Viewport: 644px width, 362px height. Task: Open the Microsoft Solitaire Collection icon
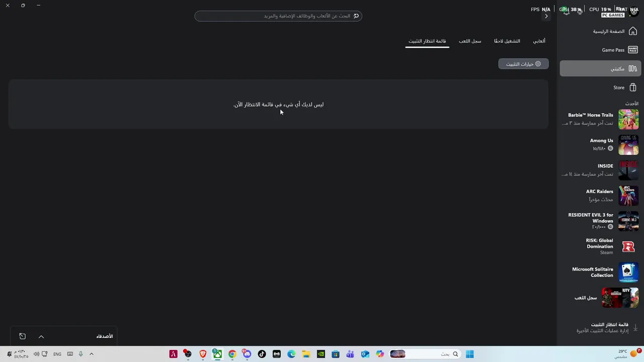(628, 272)
